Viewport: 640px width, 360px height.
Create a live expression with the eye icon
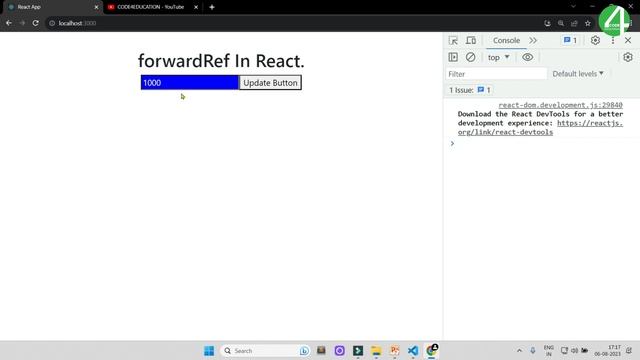click(527, 57)
